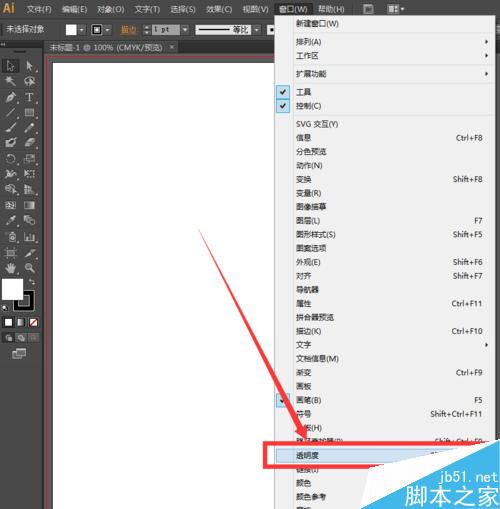Click the Change Screen Mode icon
Screen dimensions: 500x509
coord(19,353)
